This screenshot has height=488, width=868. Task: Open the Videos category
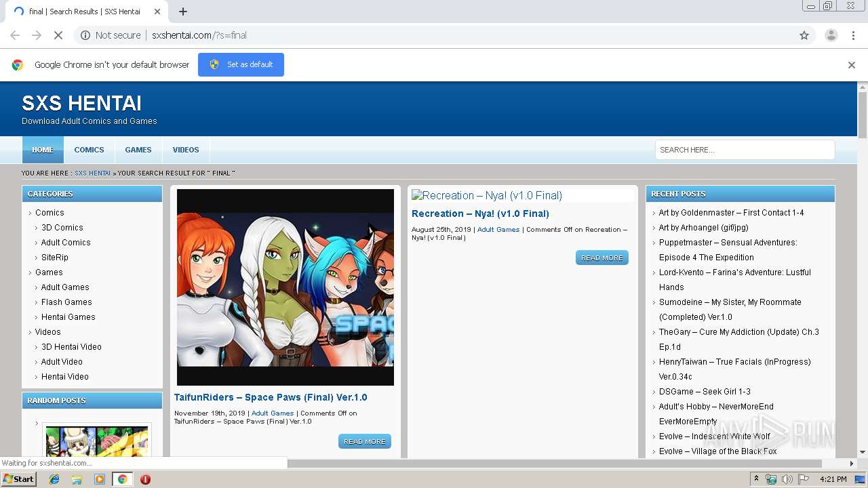point(48,332)
